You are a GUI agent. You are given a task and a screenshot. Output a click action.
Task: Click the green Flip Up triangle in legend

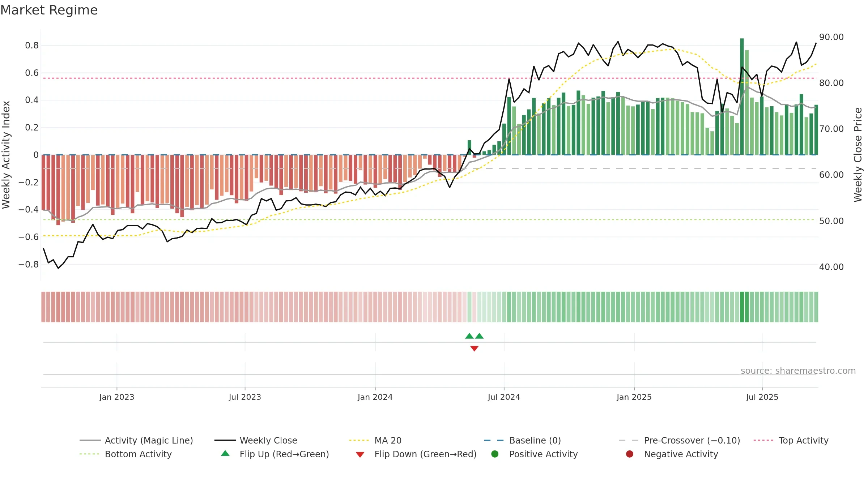(x=225, y=453)
